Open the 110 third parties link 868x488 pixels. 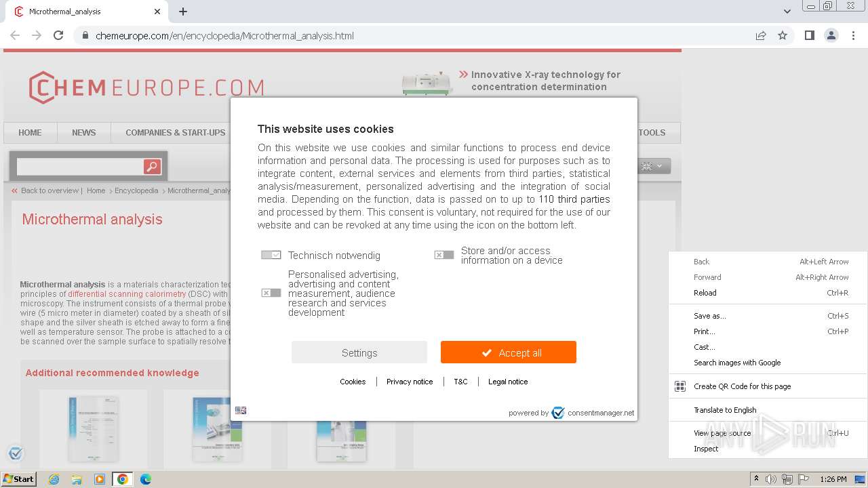[574, 199]
